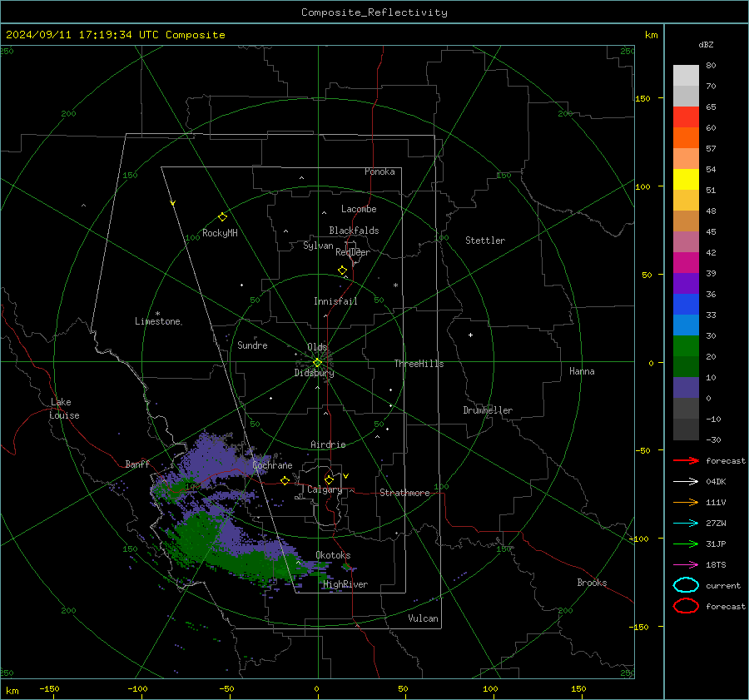749x700 pixels.
Task: Click the HighRiver town label
Action: 345,584
